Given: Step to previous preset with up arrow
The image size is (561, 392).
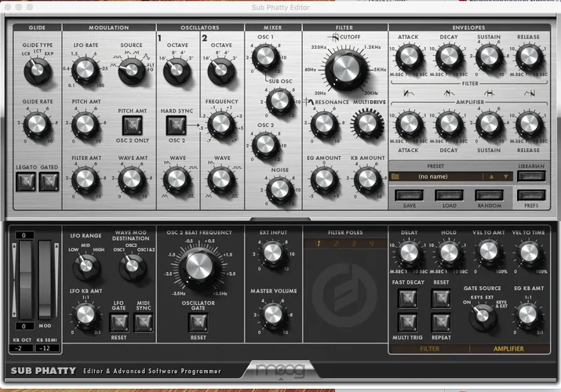Looking at the screenshot, I should pos(492,176).
